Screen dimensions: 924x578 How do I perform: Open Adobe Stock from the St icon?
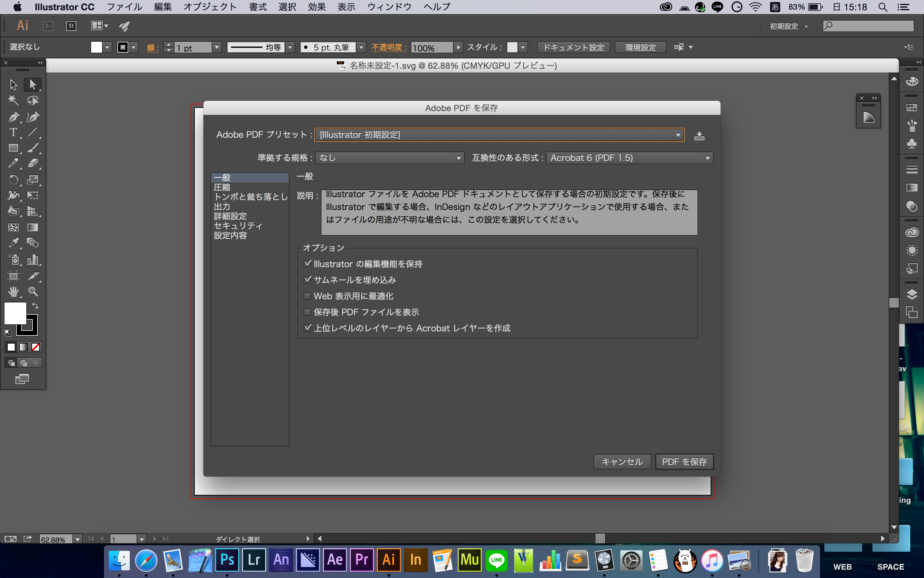[71, 26]
